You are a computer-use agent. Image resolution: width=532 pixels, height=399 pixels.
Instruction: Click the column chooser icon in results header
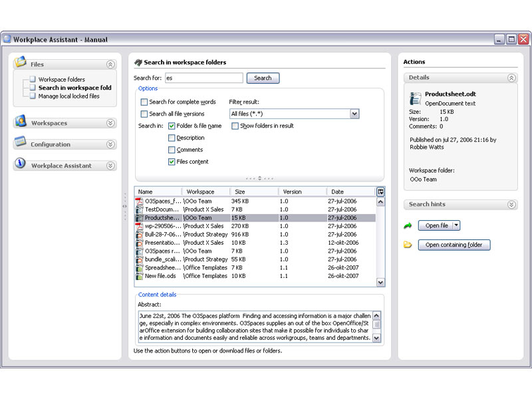click(380, 192)
